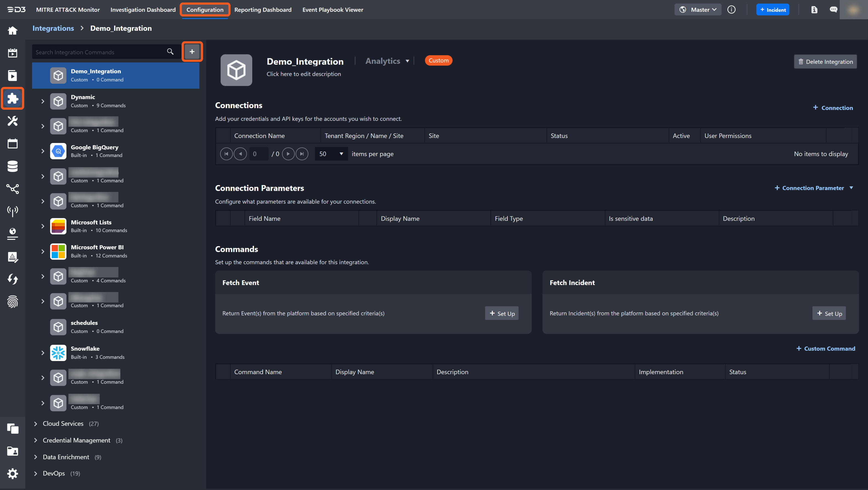This screenshot has height=490, width=868.
Task: Expand the Cloud Services category
Action: pyautogui.click(x=36, y=423)
